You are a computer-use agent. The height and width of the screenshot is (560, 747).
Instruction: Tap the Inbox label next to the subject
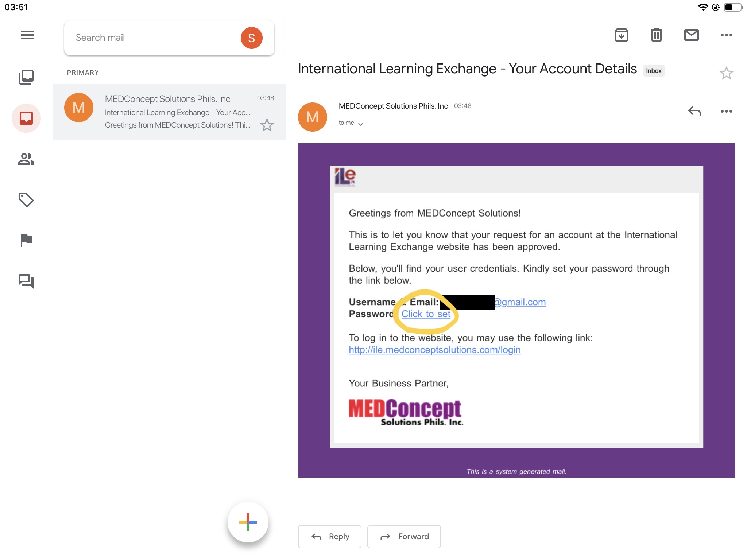click(654, 71)
